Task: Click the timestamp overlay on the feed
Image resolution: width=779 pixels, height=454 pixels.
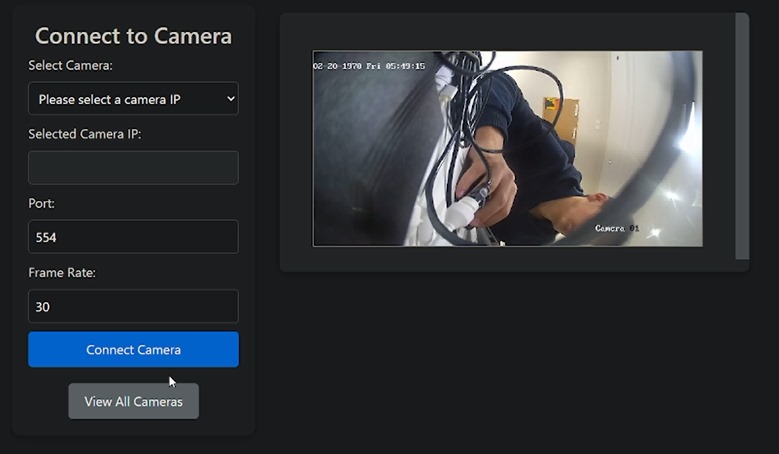Action: pos(369,66)
